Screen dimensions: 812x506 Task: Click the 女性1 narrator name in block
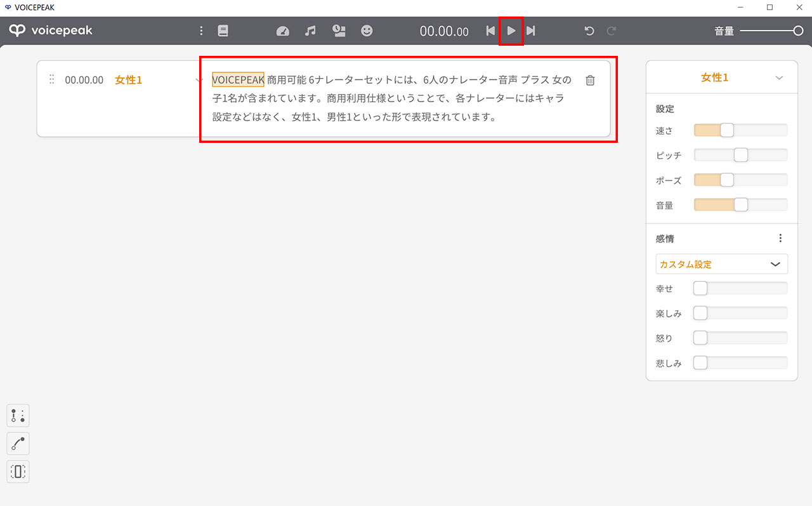click(128, 80)
